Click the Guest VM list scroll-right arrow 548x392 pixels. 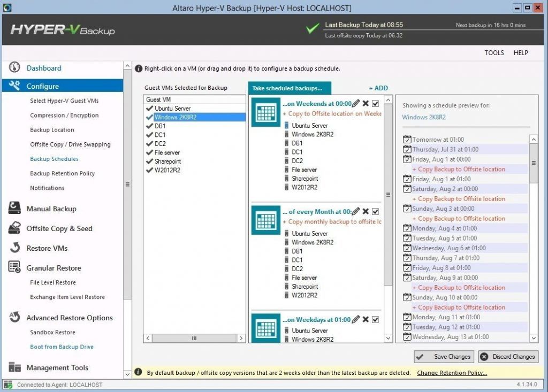pos(241,338)
